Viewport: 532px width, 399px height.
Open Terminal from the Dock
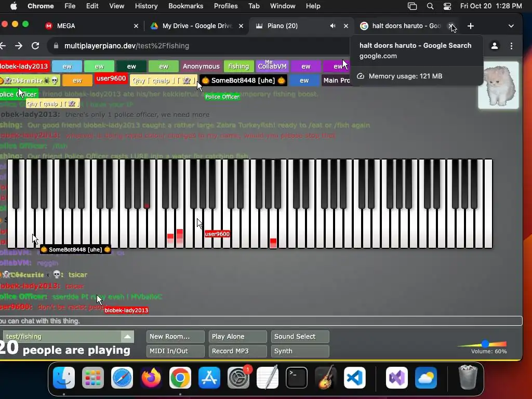297,378
